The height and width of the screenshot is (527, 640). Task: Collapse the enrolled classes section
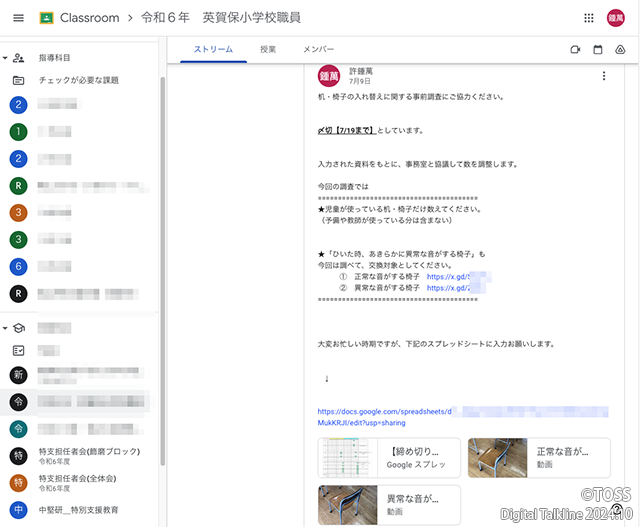pyautogui.click(x=5, y=328)
